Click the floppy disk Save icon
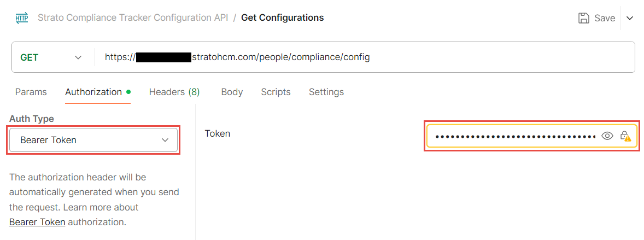 [x=584, y=18]
